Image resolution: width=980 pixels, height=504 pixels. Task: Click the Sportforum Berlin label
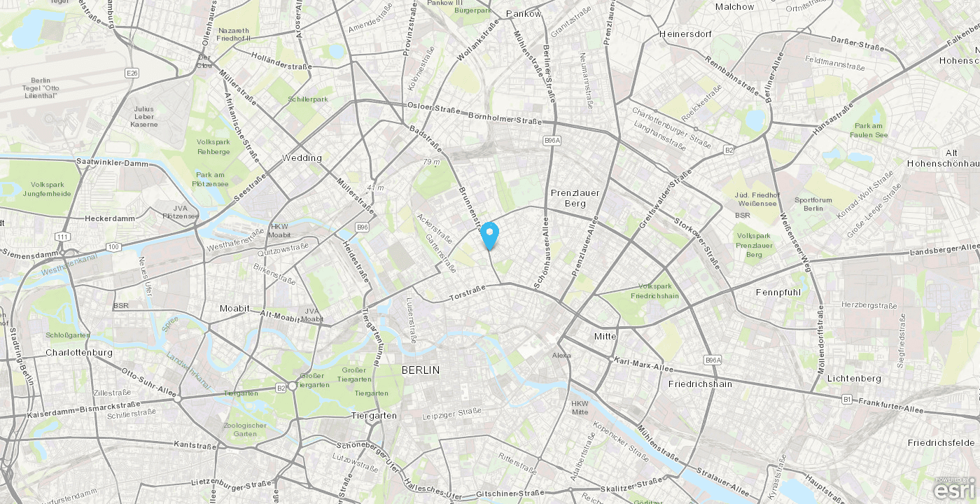[813, 204]
